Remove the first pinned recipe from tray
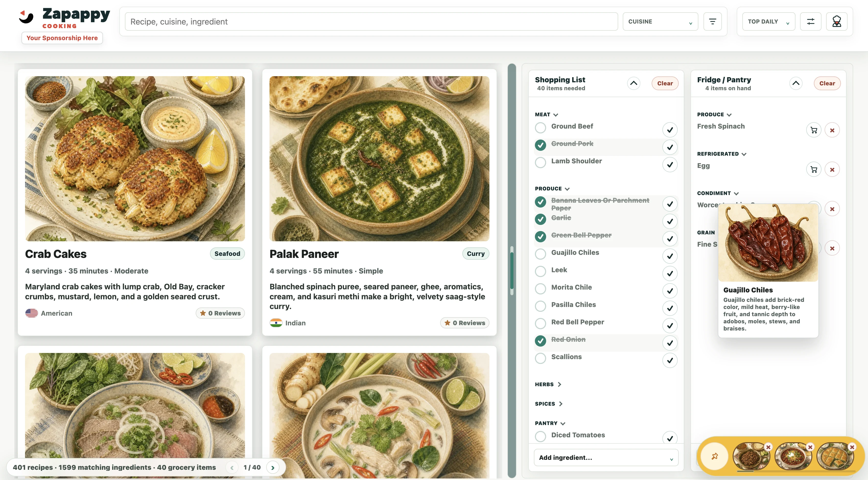This screenshot has width=868, height=480. point(768,447)
